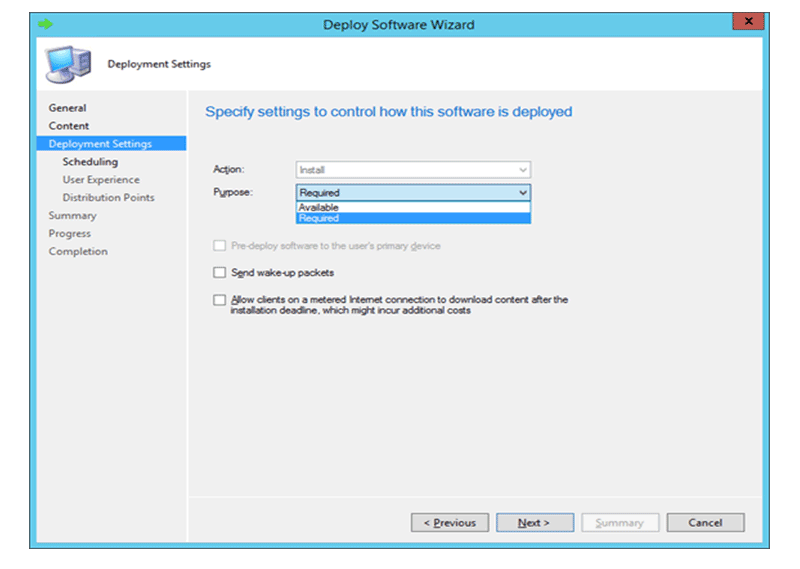Viewport: 800px width, 569px height.
Task: Open the Action dropdown showing Install
Action: tap(413, 169)
